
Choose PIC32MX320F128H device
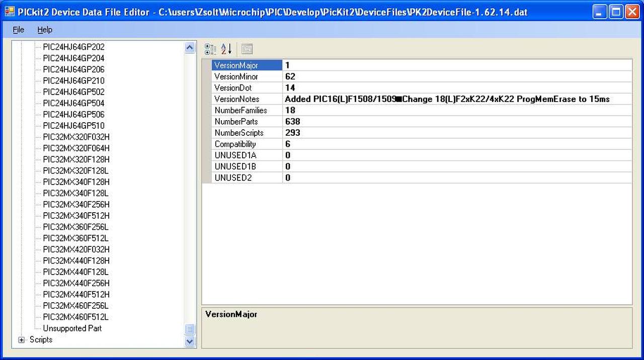pos(76,159)
